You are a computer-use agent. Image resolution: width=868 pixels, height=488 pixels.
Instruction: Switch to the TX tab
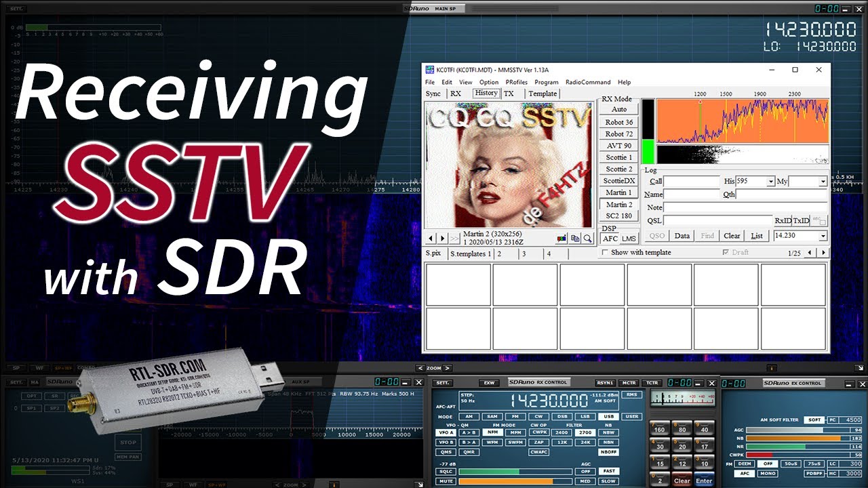point(509,94)
